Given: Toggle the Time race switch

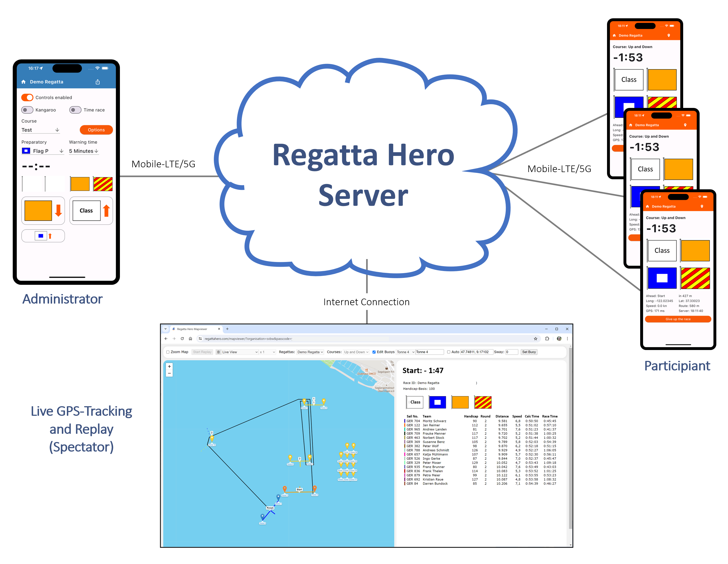Looking at the screenshot, I should click(75, 110).
